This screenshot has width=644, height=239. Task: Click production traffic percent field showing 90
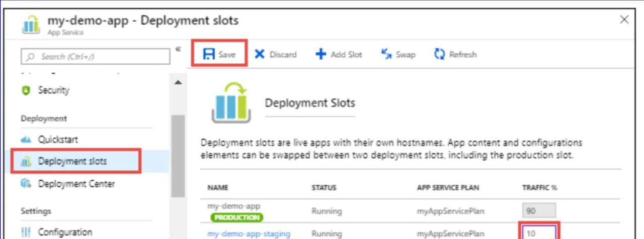click(x=539, y=211)
